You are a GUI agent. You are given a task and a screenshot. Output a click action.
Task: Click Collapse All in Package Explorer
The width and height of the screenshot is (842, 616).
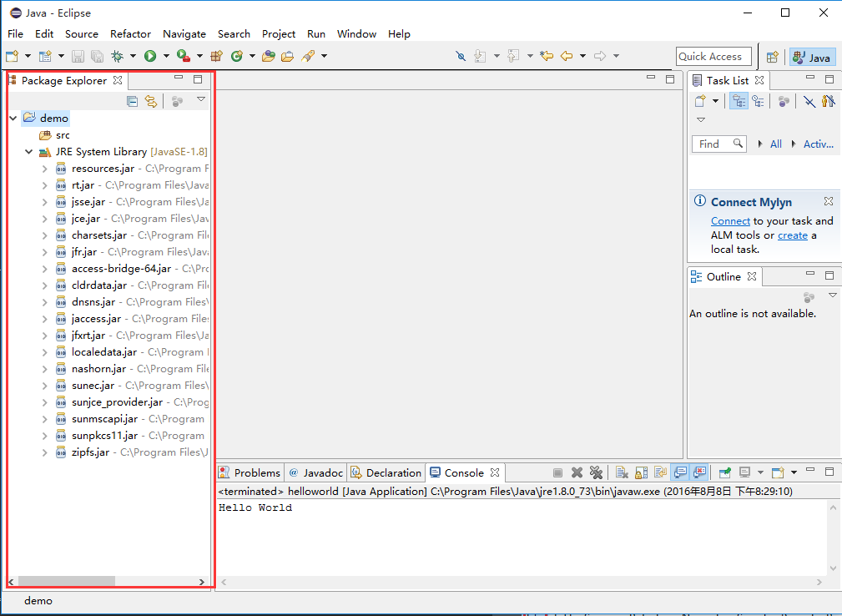[x=133, y=101]
